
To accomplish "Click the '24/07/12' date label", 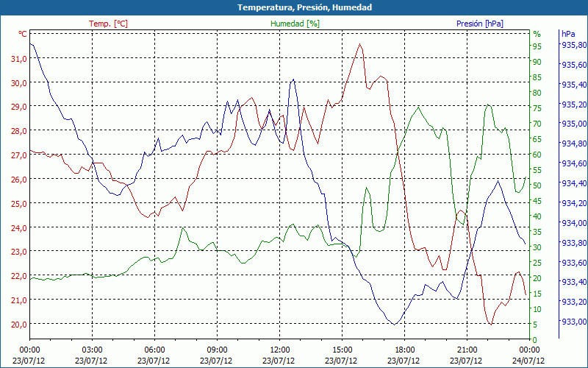I will (x=528, y=361).
